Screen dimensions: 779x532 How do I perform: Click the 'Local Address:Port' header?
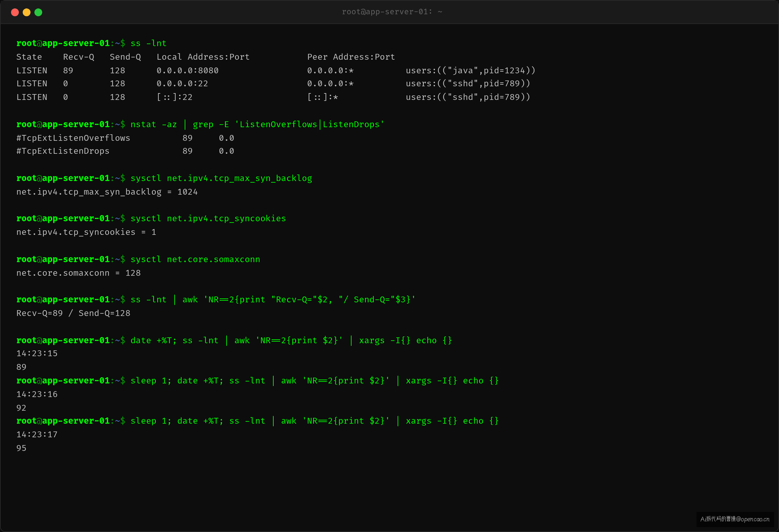203,57
